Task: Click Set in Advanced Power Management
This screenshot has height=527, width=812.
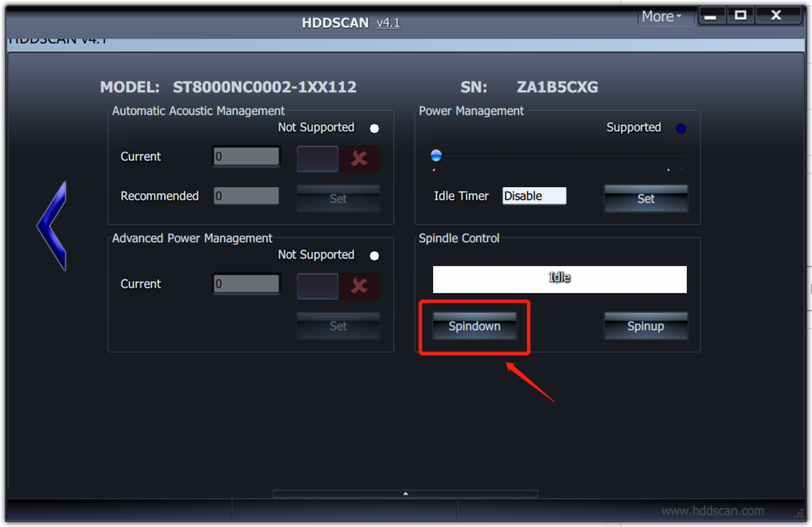Action: (338, 326)
